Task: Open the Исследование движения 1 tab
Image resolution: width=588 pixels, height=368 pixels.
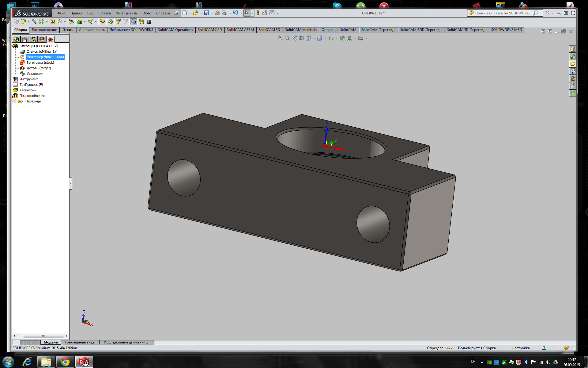Action: click(126, 342)
